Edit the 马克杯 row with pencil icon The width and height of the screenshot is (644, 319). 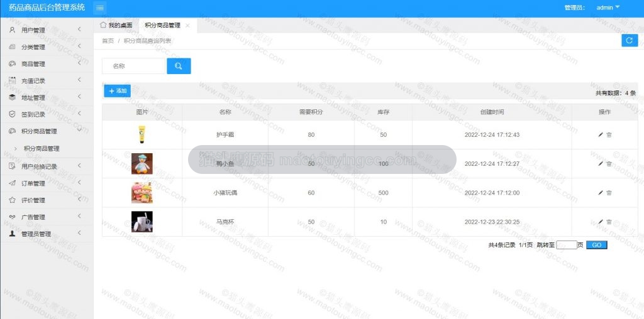pyautogui.click(x=601, y=222)
